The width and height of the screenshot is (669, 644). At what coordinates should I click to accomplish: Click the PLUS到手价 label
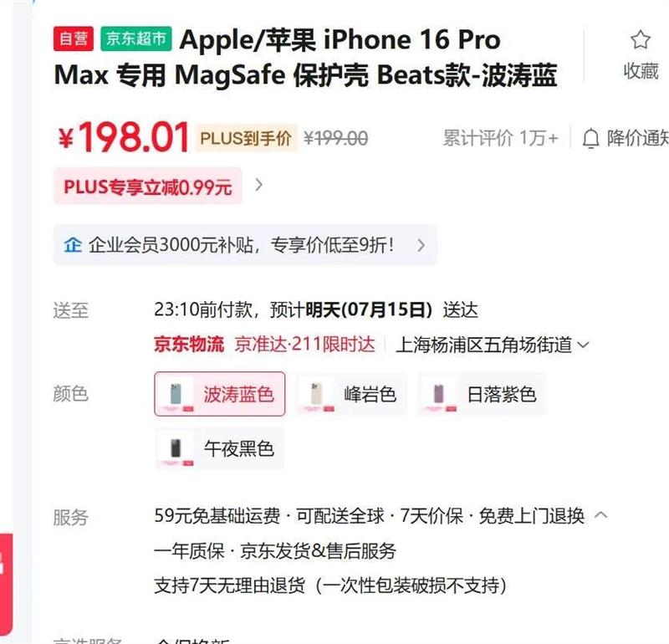(246, 138)
